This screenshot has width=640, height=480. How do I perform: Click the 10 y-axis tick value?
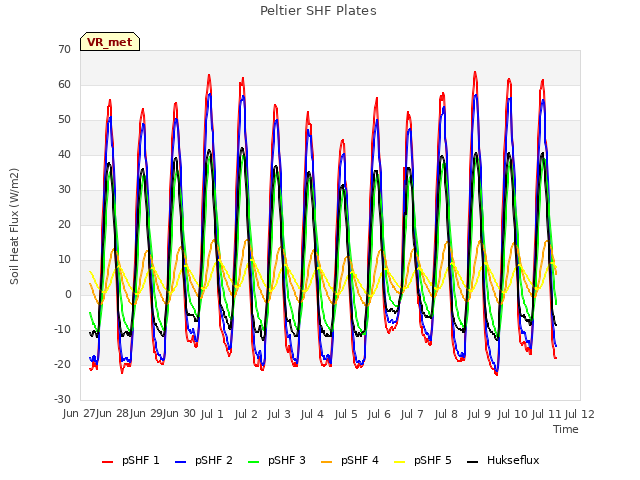click(64, 260)
